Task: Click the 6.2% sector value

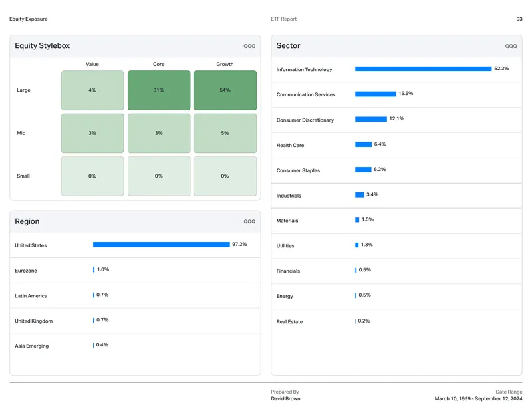Action: pyautogui.click(x=380, y=169)
